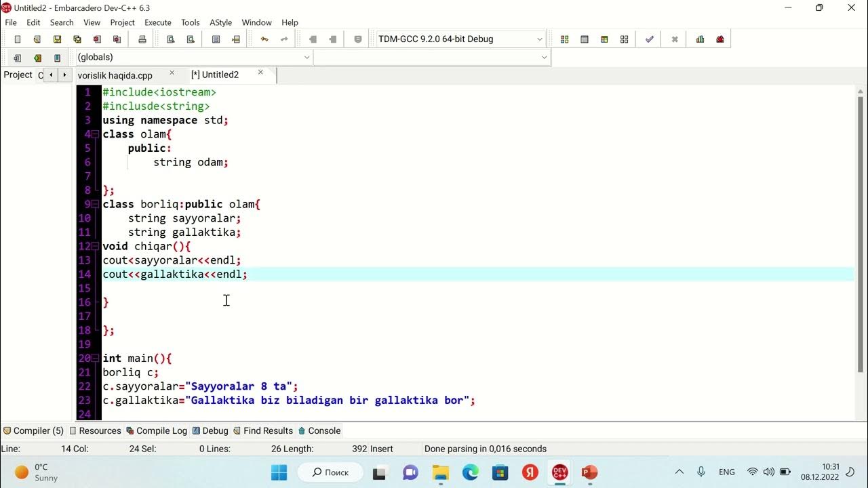Open Find using the toolbar search icon
The height and width of the screenshot is (488, 868).
pyautogui.click(x=171, y=39)
